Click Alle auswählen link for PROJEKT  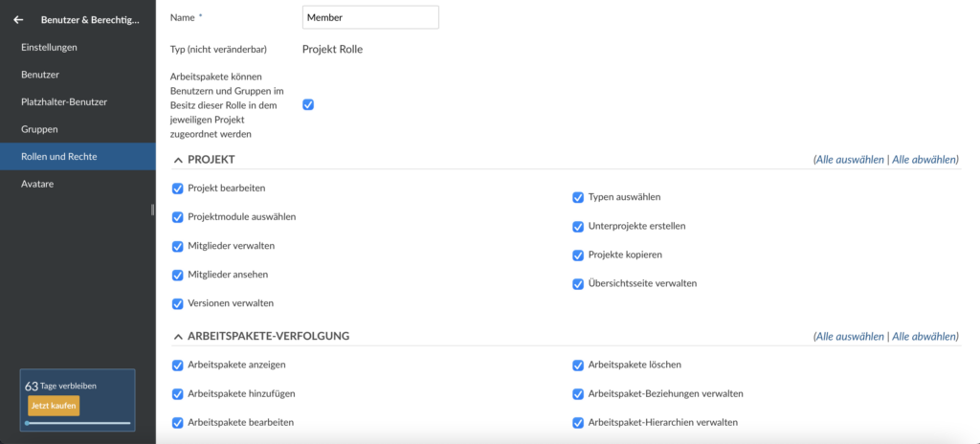coord(850,160)
